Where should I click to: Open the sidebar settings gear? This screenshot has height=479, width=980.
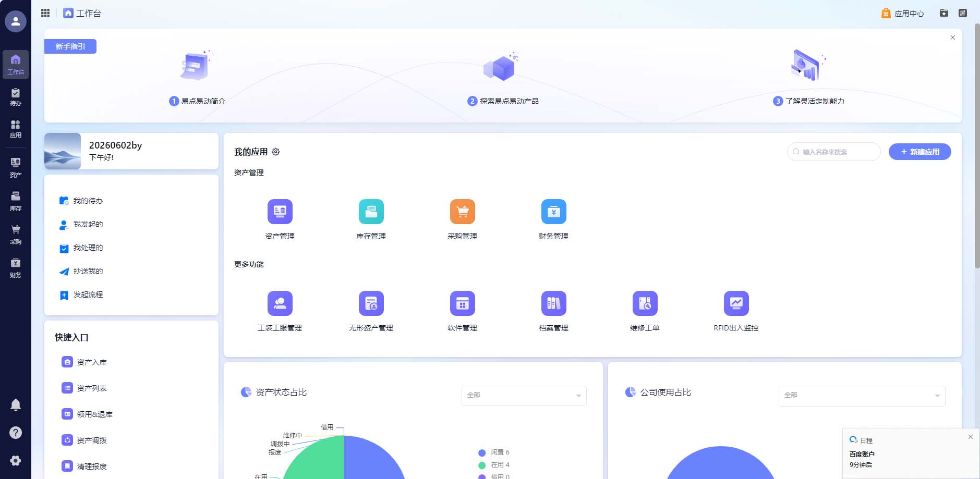(16, 461)
